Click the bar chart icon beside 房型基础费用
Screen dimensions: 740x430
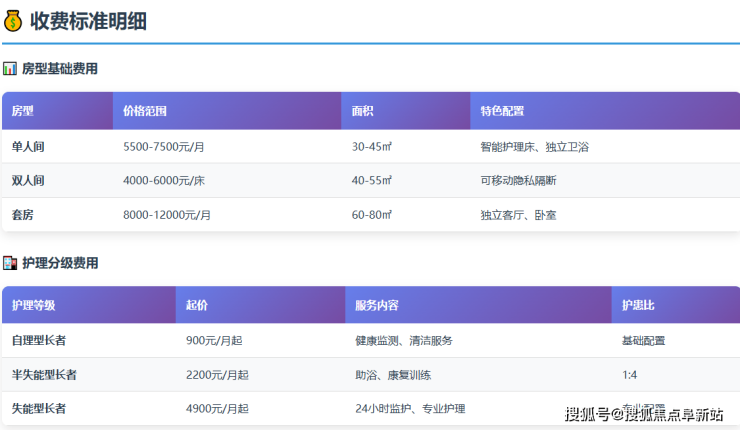tap(10, 69)
